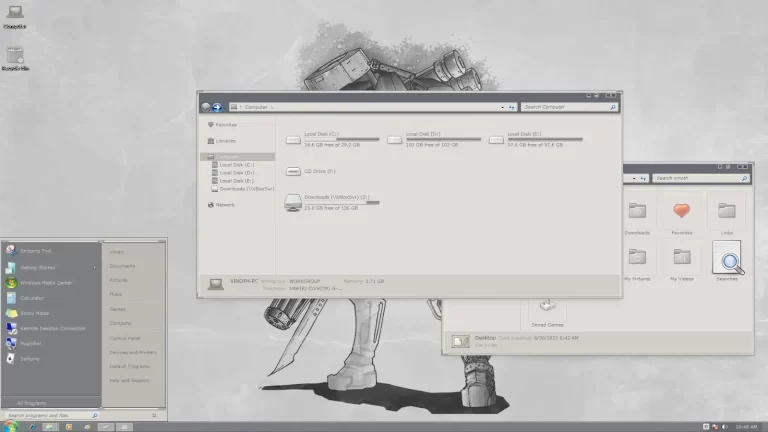The image size is (768, 432).
Task: Select Local Disk (C:) in navigation tree
Action: [233, 165]
